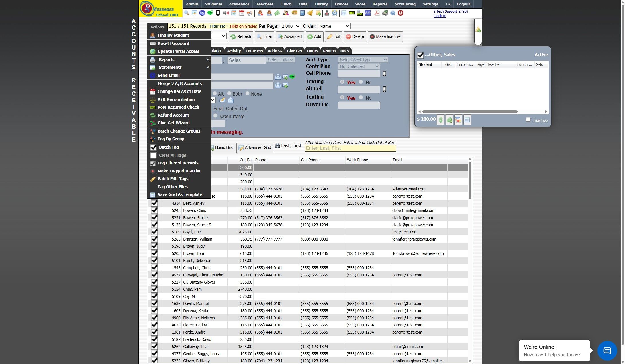
Task: Click the green dollar sign payment icon
Action: [440, 120]
